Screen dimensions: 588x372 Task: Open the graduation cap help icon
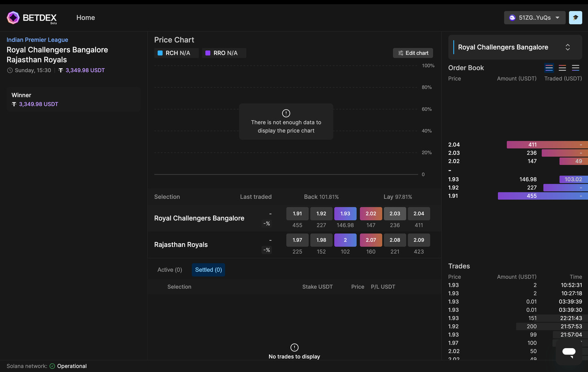575,18
